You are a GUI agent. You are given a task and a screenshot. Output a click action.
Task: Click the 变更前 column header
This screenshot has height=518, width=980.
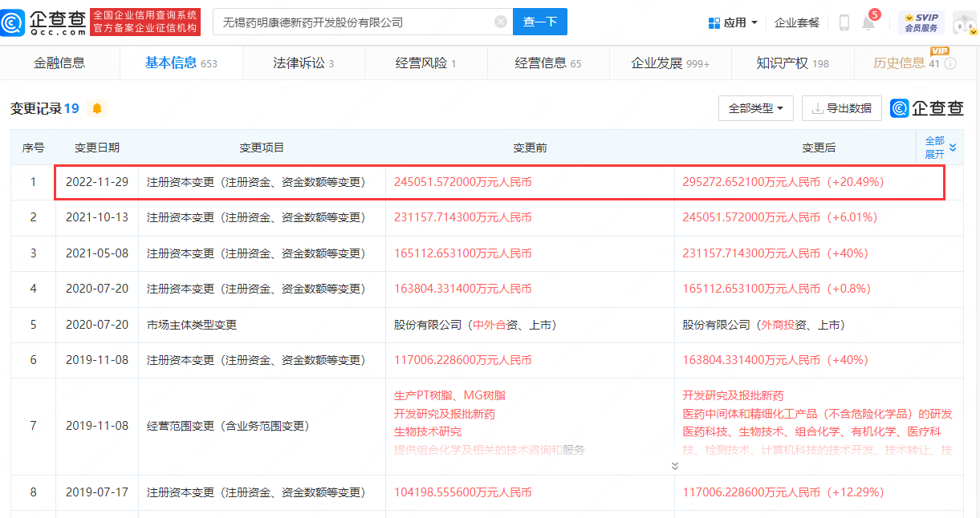click(530, 148)
